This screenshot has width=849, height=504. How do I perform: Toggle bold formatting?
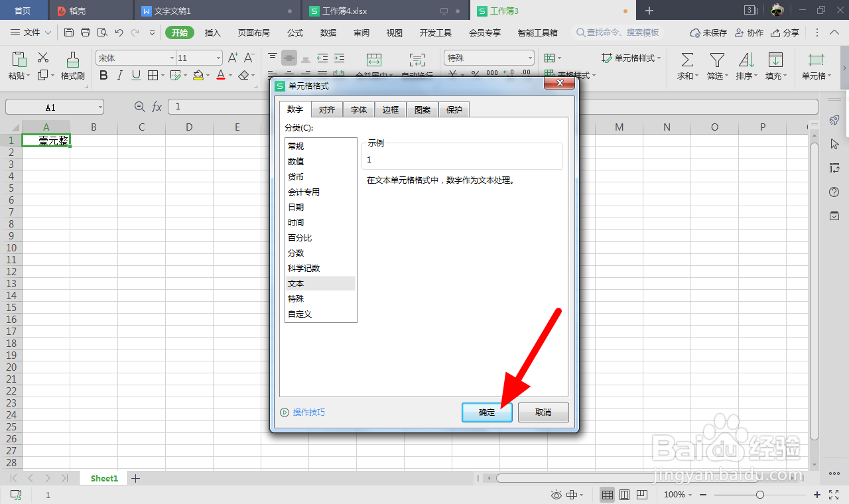[103, 75]
